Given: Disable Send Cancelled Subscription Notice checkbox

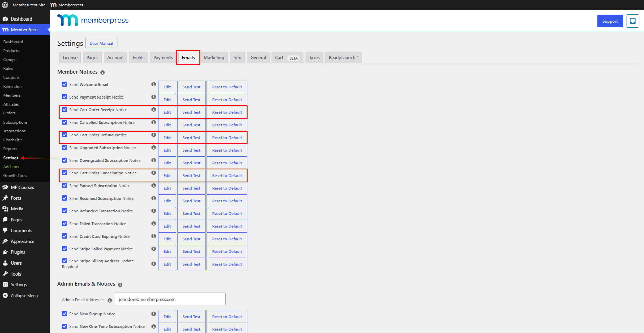Looking at the screenshot, I should coord(64,122).
